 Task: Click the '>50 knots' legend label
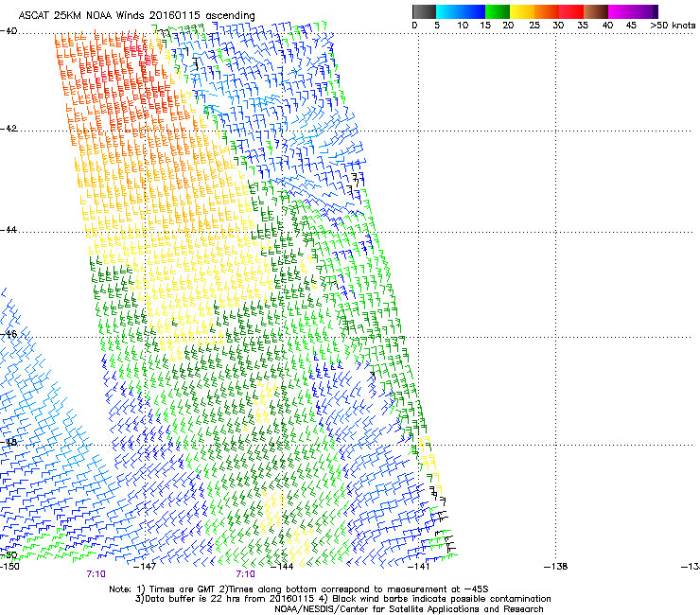pyautogui.click(x=673, y=26)
